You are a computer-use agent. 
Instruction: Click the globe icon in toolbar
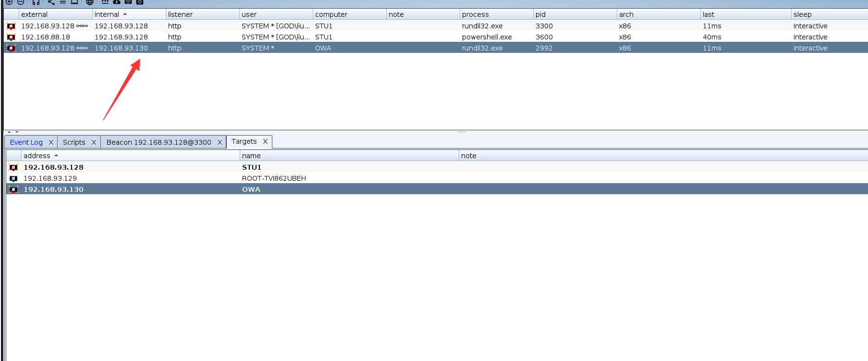[x=90, y=2]
